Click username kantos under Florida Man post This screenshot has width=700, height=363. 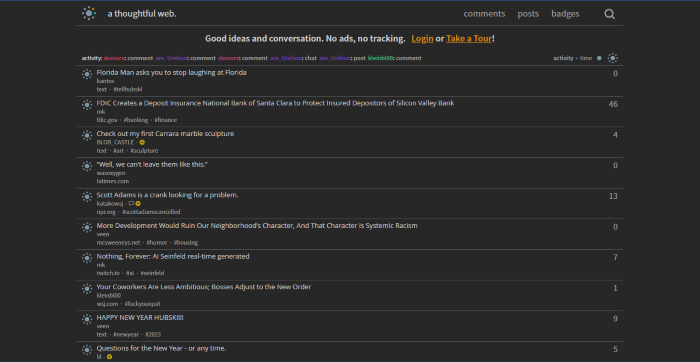[x=105, y=81]
